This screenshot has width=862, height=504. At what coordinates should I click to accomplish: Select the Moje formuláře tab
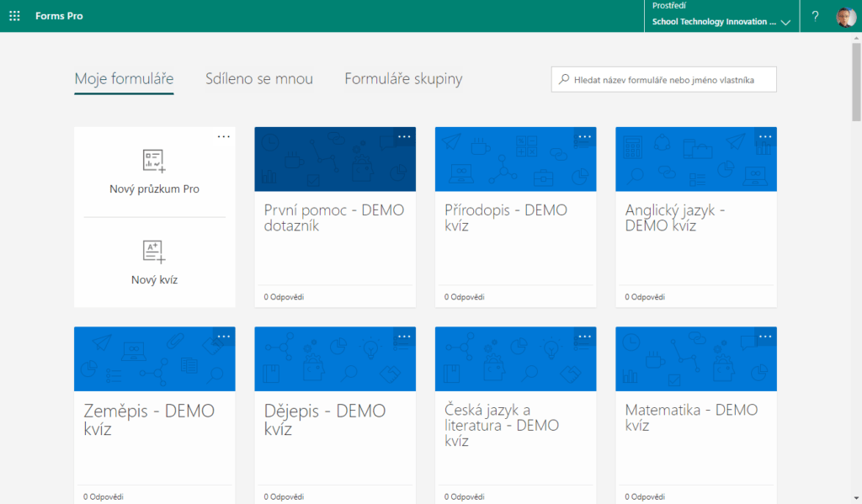pyautogui.click(x=125, y=78)
